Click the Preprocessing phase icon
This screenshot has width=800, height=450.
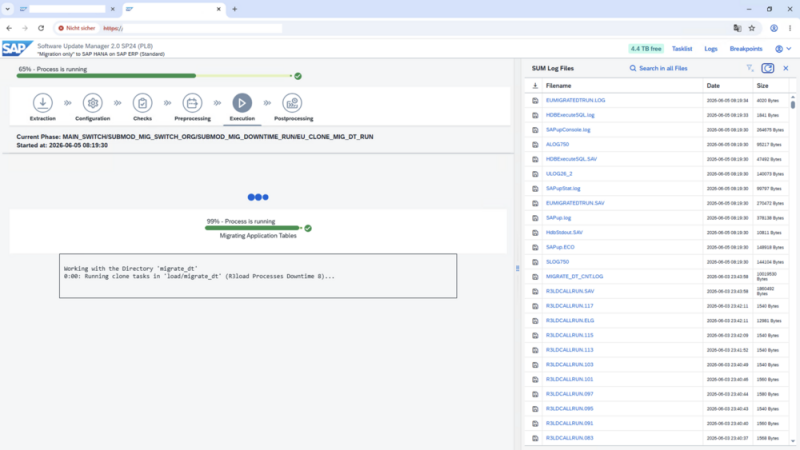(192, 103)
